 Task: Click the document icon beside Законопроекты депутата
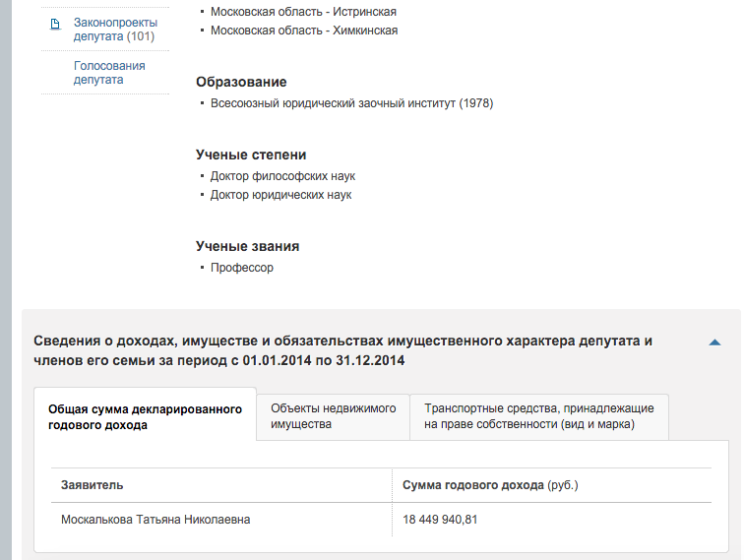pyautogui.click(x=55, y=24)
